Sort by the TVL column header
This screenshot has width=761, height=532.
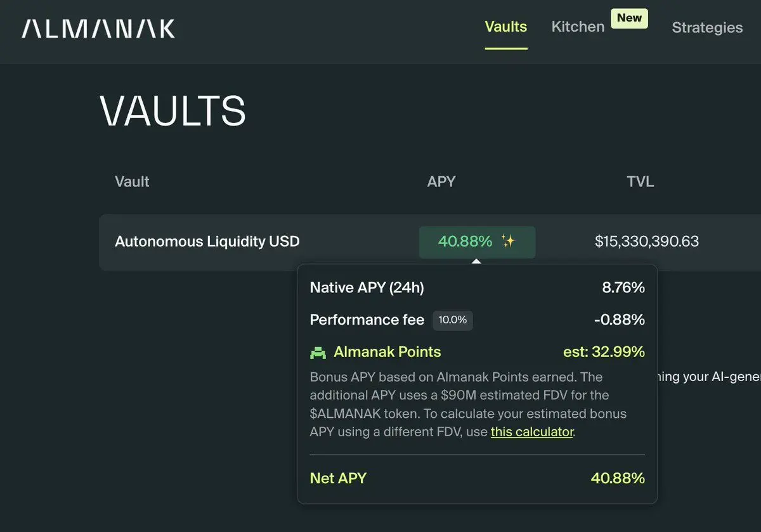[641, 182]
